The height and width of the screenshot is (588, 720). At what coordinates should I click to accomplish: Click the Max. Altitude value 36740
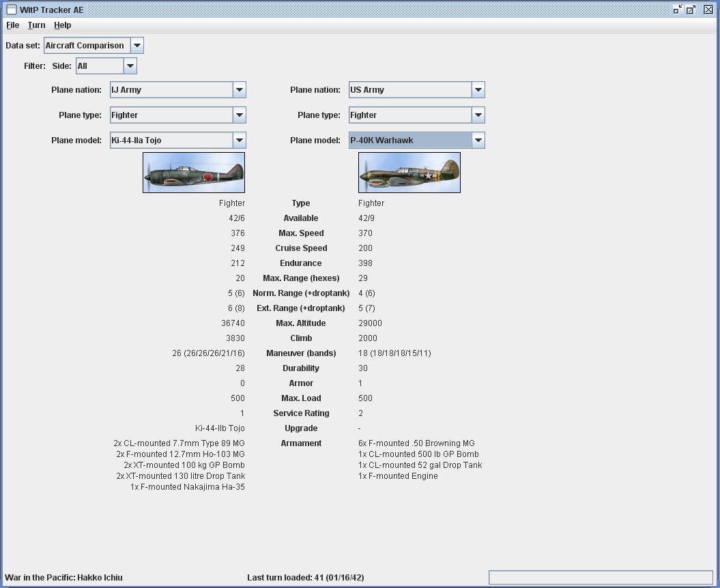[233, 323]
